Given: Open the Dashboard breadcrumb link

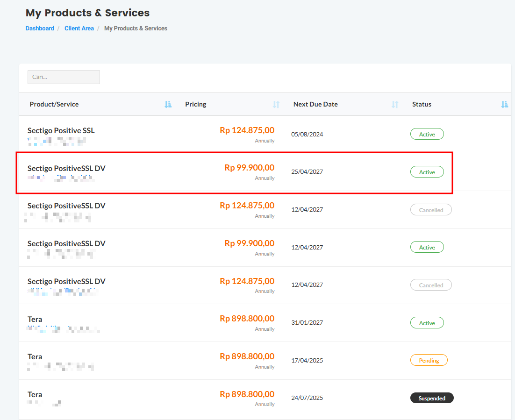Looking at the screenshot, I should pyautogui.click(x=40, y=28).
